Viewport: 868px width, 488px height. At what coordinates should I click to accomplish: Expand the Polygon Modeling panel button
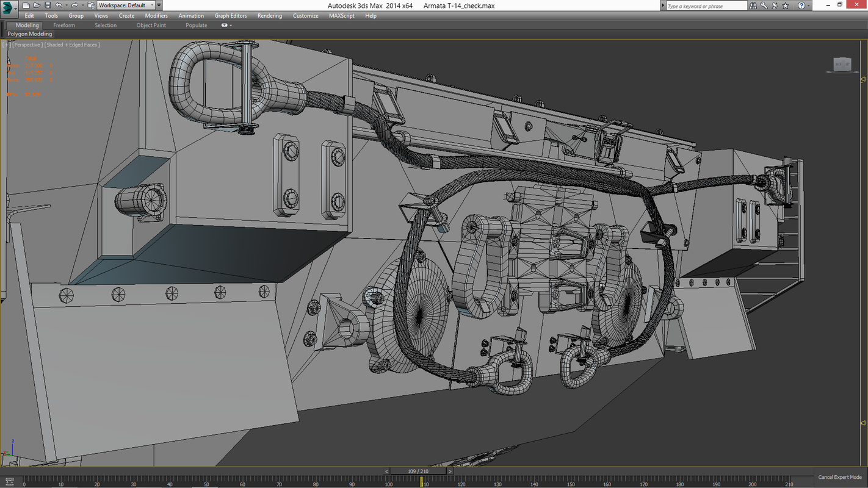pos(30,34)
